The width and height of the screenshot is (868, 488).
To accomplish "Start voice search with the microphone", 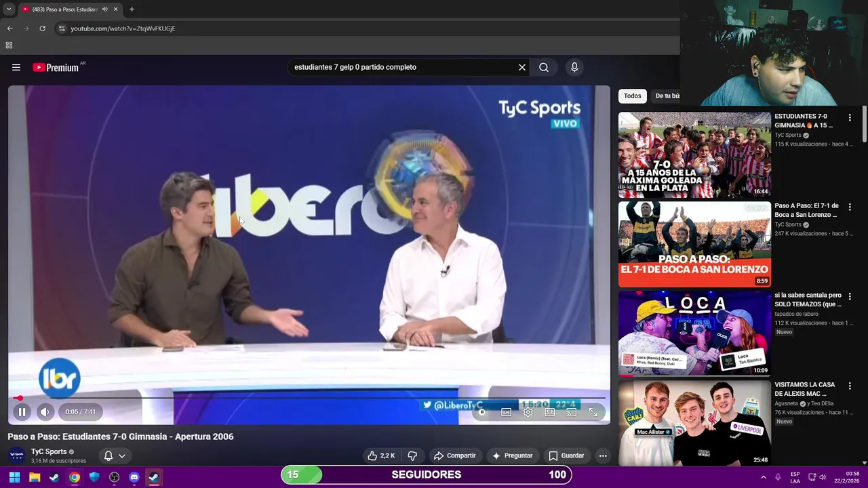I will 574,67.
